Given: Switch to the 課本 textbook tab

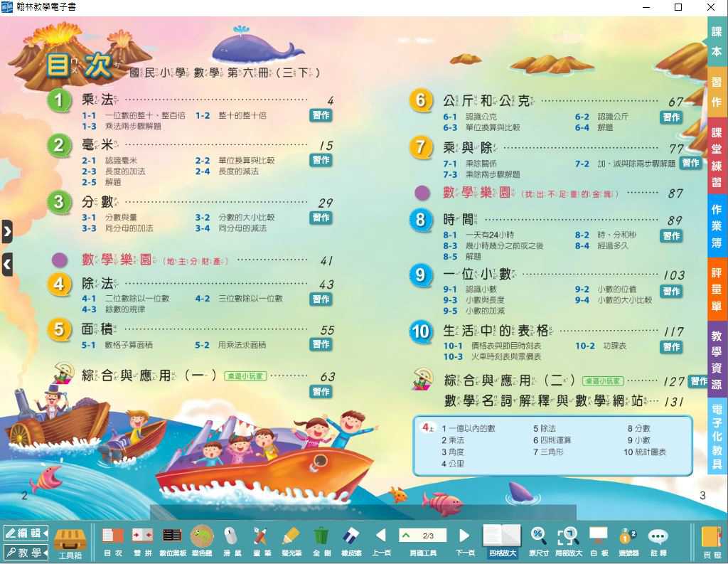Looking at the screenshot, I should [x=717, y=41].
